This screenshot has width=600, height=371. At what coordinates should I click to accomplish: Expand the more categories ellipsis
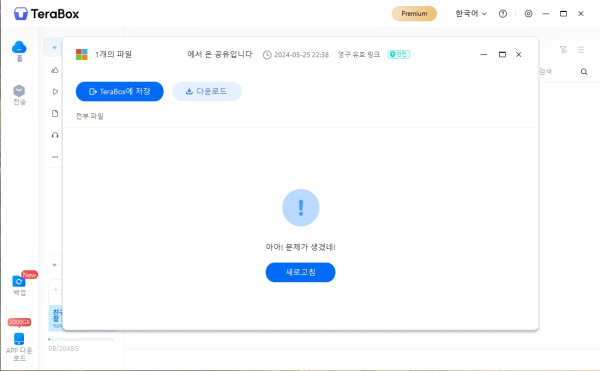[55, 157]
